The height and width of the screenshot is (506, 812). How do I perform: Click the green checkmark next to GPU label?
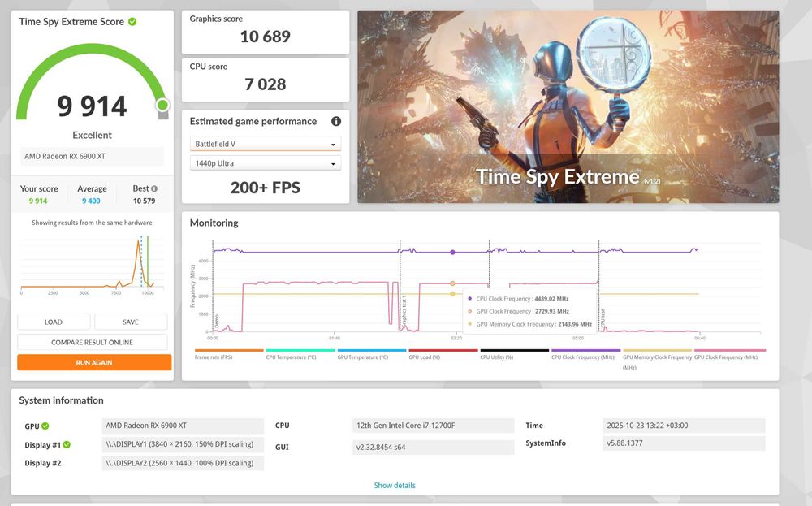[x=45, y=426]
